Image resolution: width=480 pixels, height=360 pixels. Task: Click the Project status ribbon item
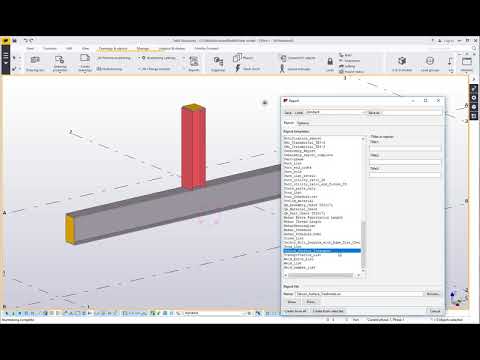[x=352, y=71]
